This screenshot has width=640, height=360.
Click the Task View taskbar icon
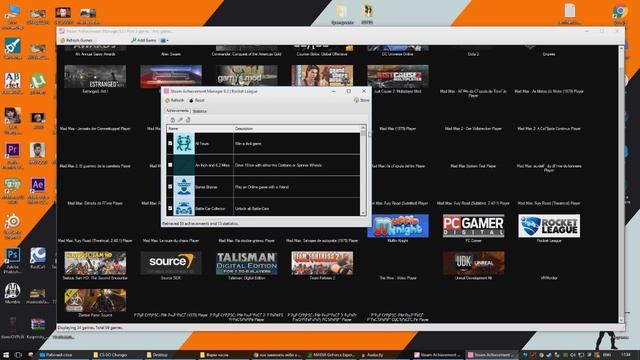click(18, 355)
